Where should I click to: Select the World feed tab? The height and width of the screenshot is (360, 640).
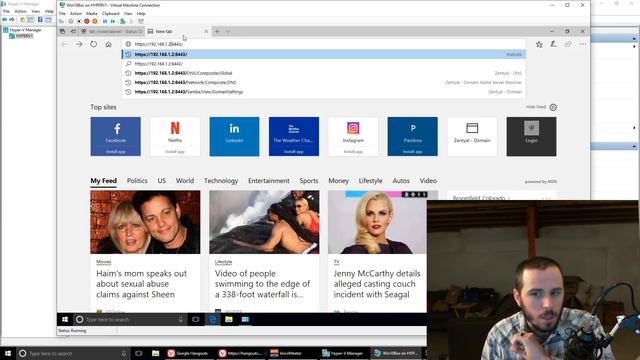click(x=185, y=181)
